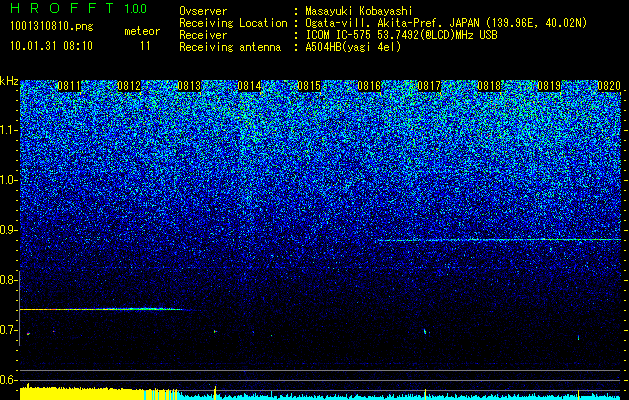Click the 0819 time marker

pyautogui.click(x=549, y=86)
